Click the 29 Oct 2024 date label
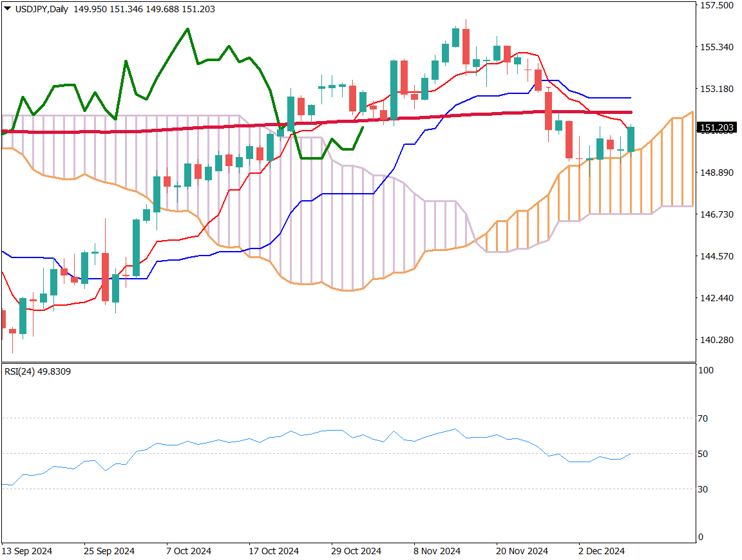The width and height of the screenshot is (742, 560). (x=356, y=552)
